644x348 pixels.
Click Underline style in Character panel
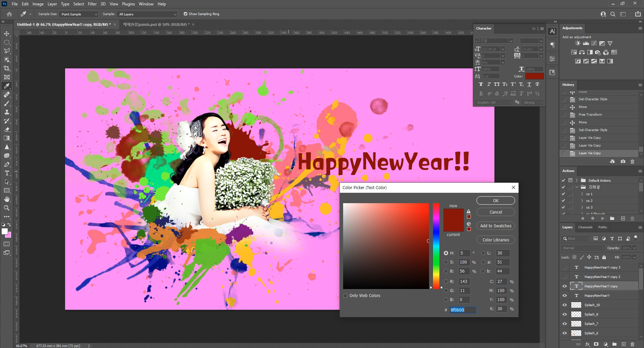point(529,84)
